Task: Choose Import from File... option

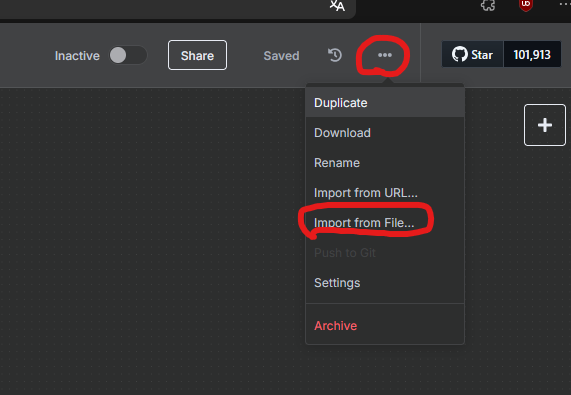Action: [385, 222]
